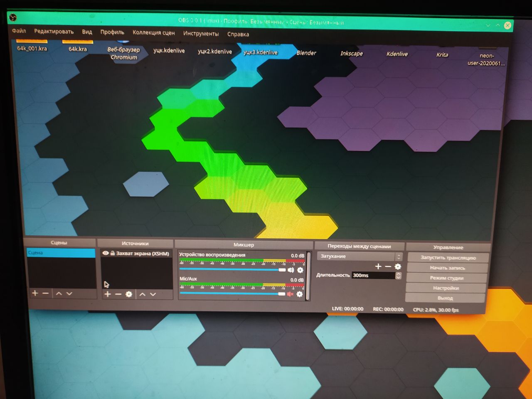Screen dimensions: 532x399
Task: Open settings gear for Устройство воспроизведения
Action: point(300,270)
